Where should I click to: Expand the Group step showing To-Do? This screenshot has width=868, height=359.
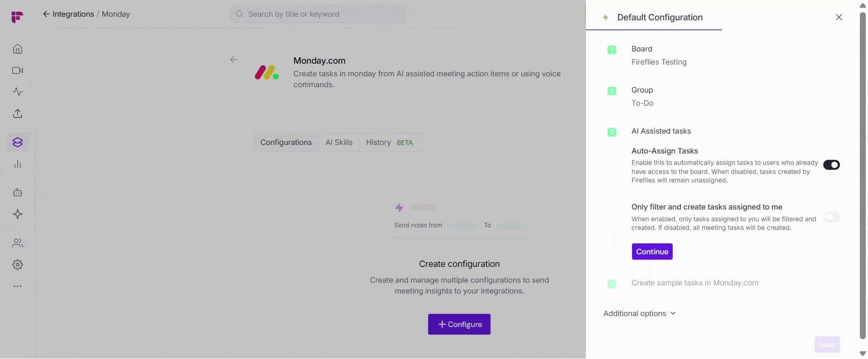[x=642, y=96]
